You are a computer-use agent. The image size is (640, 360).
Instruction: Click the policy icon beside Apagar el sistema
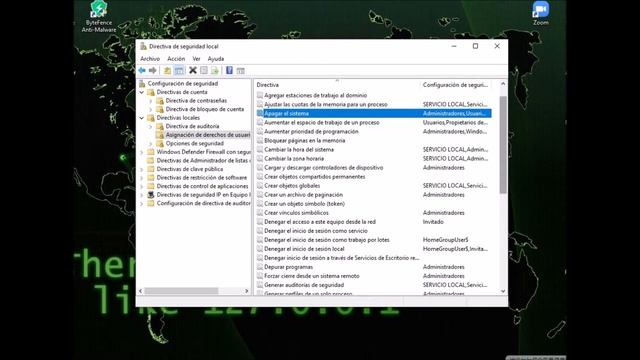(260, 113)
